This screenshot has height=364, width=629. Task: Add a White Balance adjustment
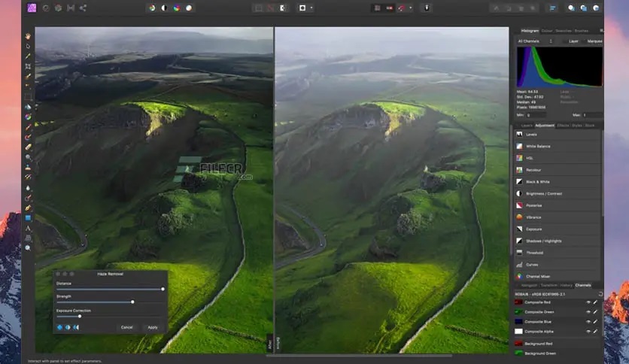click(x=558, y=147)
